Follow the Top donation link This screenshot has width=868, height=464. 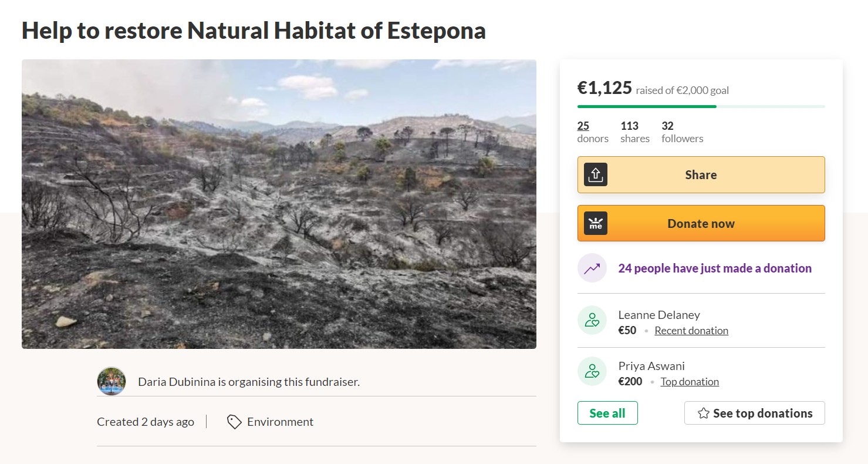690,382
